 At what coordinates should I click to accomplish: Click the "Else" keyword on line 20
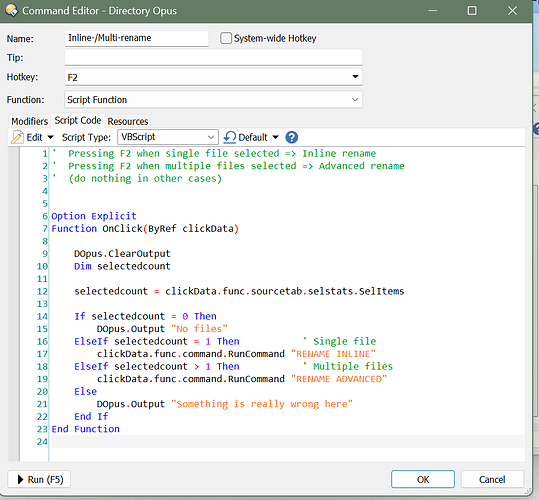coord(86,391)
